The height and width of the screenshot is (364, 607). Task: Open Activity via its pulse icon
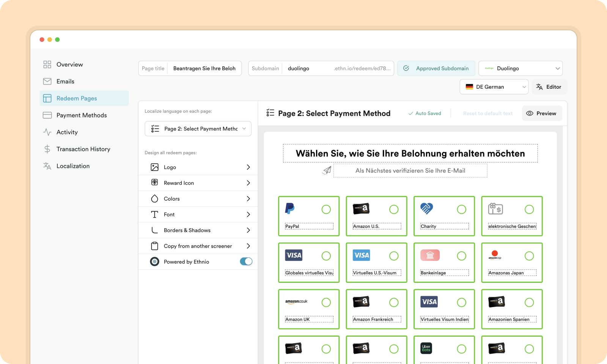point(47,132)
